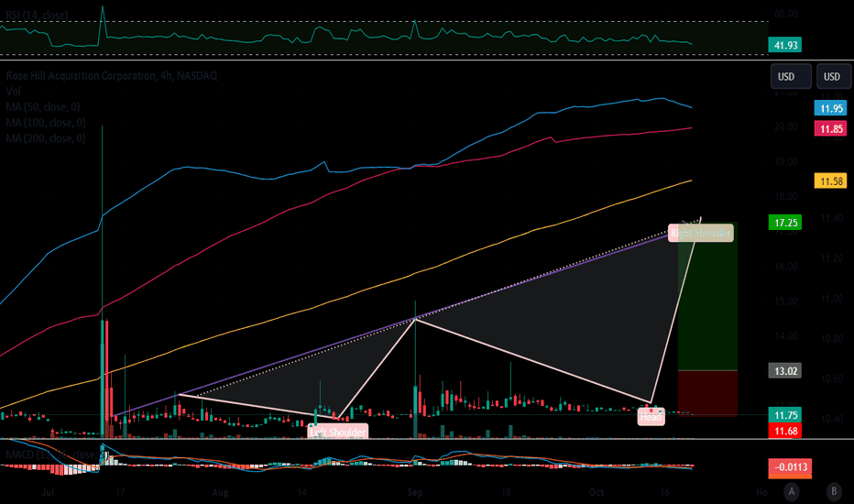Click the blue 11.95 MA price label
This screenshot has height=504, width=854.
pos(830,108)
